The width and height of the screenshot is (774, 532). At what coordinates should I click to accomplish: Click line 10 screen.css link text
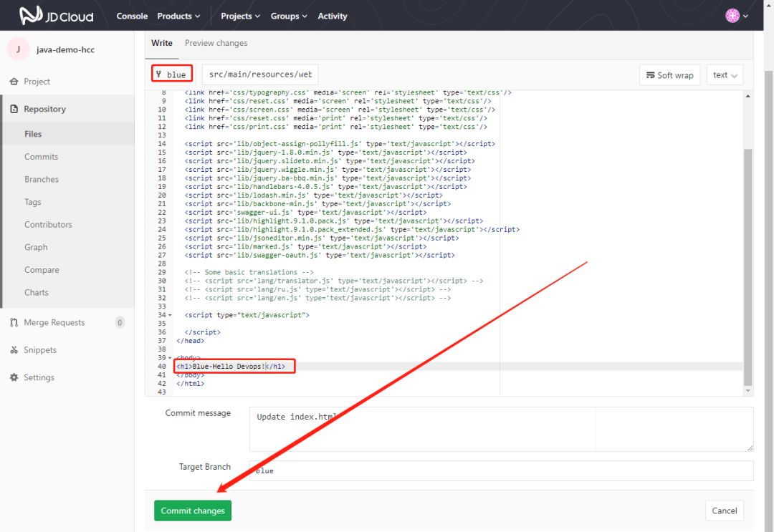(340, 110)
